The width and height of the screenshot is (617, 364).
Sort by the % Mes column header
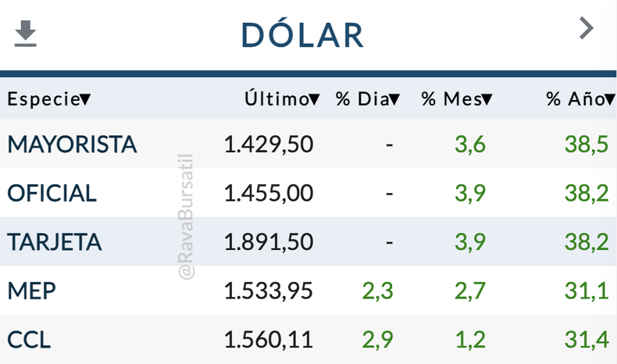click(457, 99)
